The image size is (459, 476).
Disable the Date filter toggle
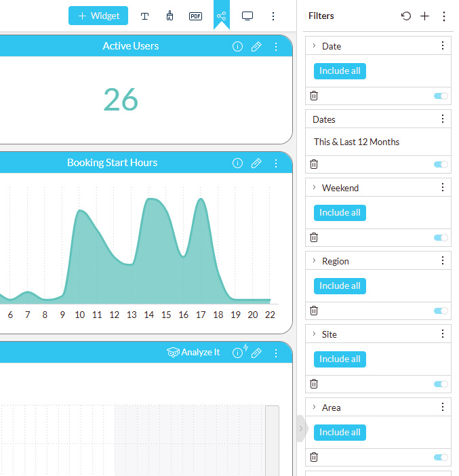click(x=441, y=96)
